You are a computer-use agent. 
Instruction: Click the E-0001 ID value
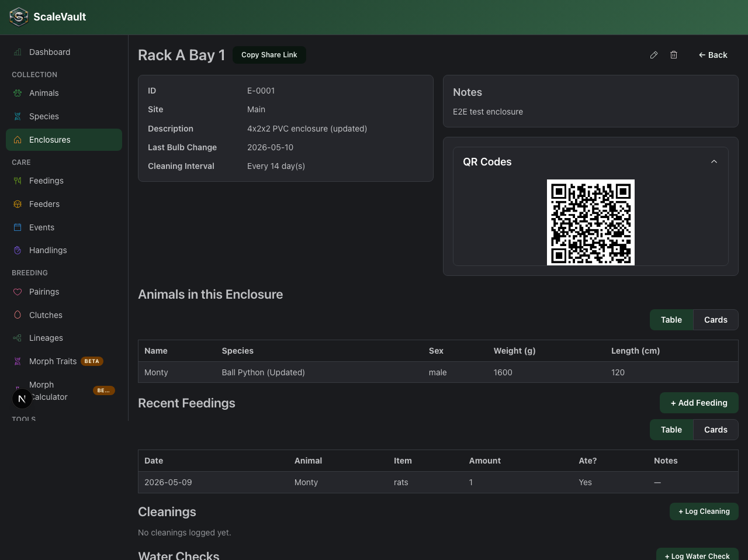(x=261, y=91)
